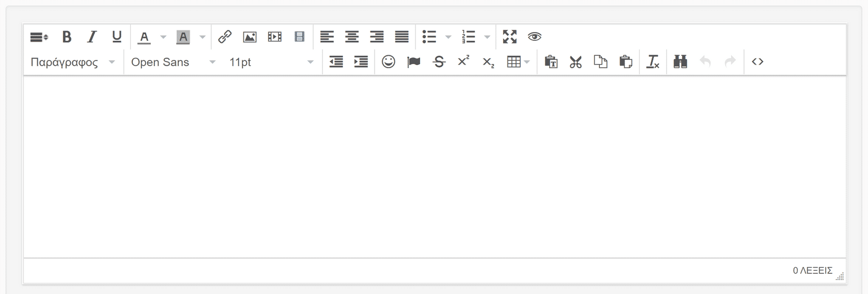The height and width of the screenshot is (294, 868).
Task: Insert an anchor with the flag icon
Action: pos(413,62)
